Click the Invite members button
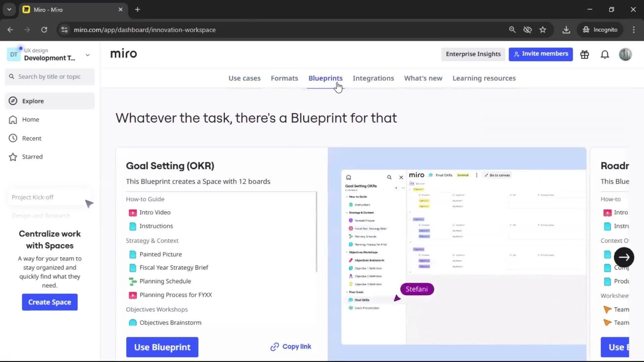644x362 pixels. (x=541, y=54)
